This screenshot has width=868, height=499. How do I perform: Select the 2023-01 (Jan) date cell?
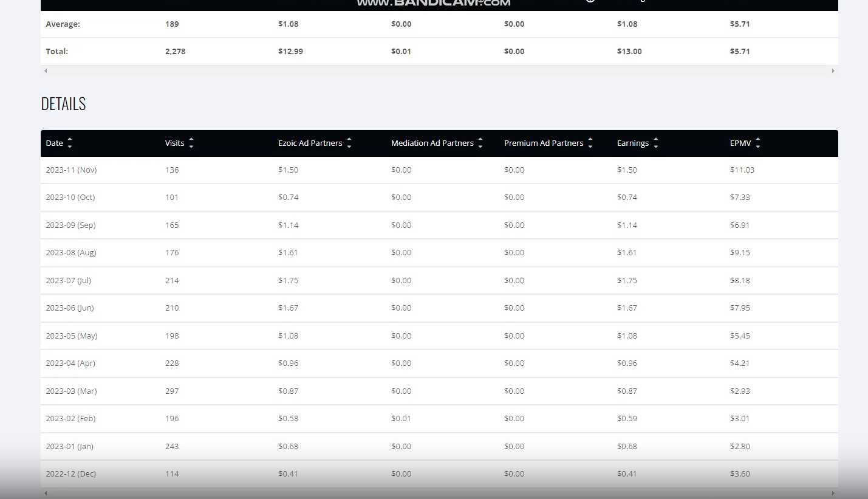click(x=70, y=447)
